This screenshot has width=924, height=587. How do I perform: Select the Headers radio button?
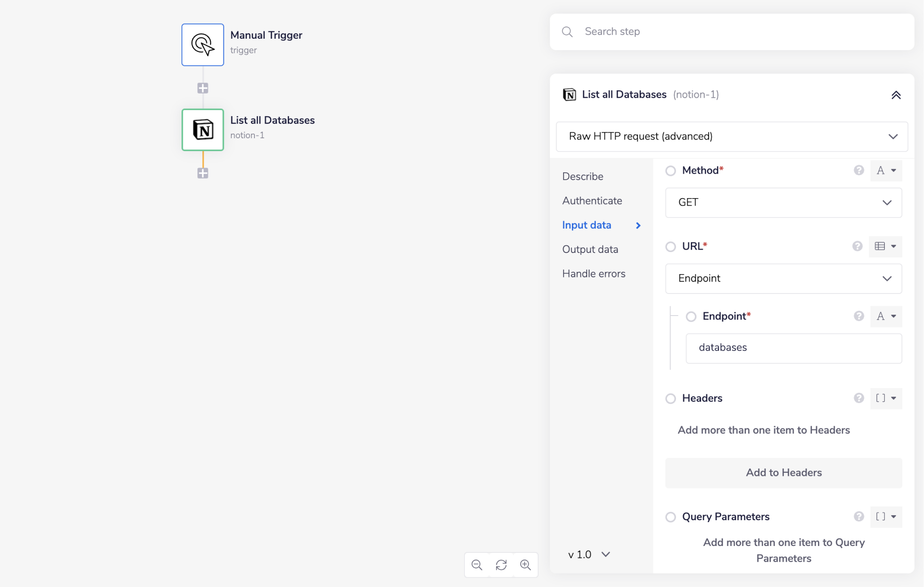pos(671,399)
